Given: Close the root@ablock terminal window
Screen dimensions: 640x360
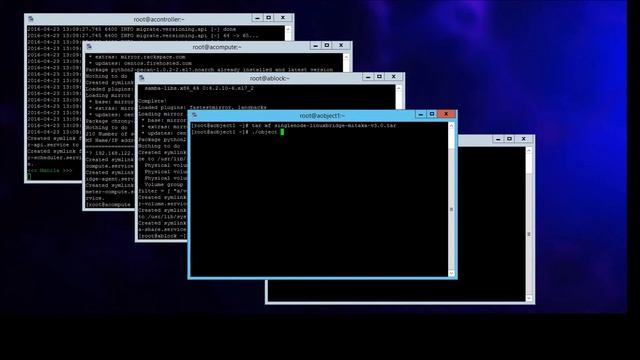Looking at the screenshot, I should (394, 77).
